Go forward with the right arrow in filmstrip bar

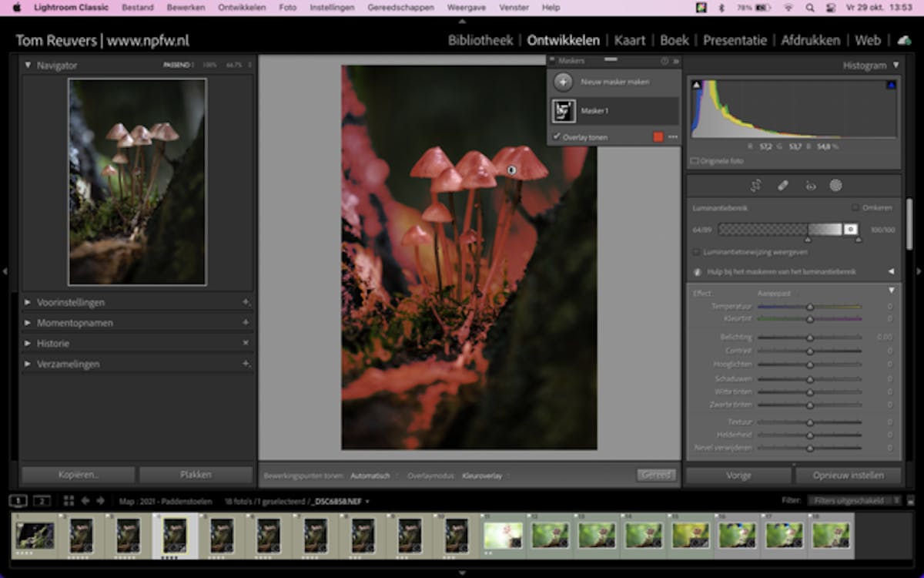click(100, 501)
